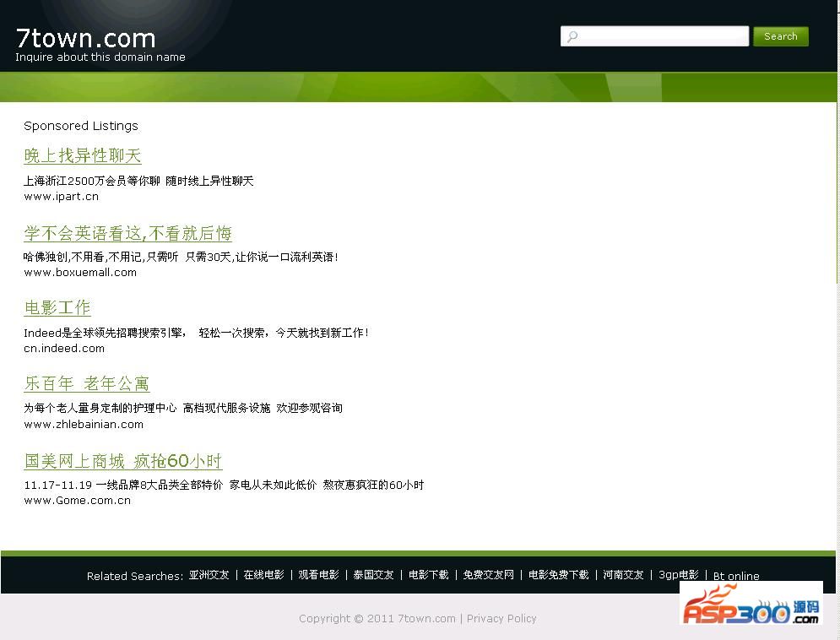Click the '为每个老人量身定制的护理中心' description

click(100, 408)
